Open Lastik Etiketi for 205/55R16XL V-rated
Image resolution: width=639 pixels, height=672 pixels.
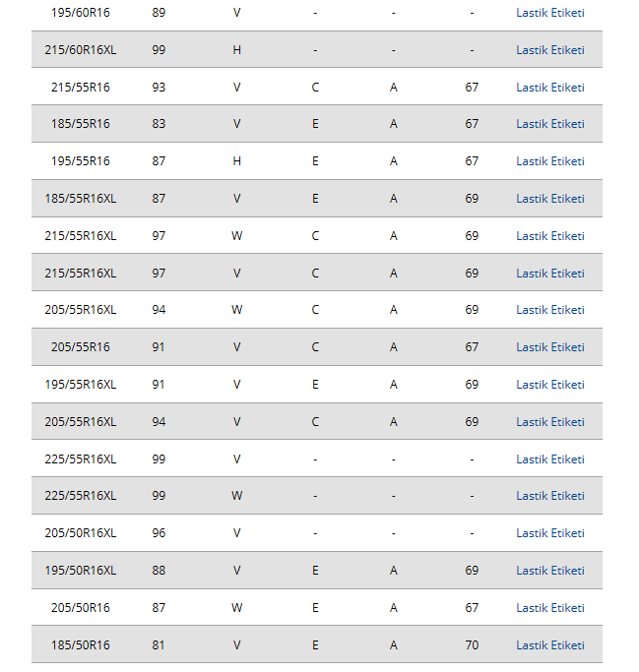click(x=549, y=422)
